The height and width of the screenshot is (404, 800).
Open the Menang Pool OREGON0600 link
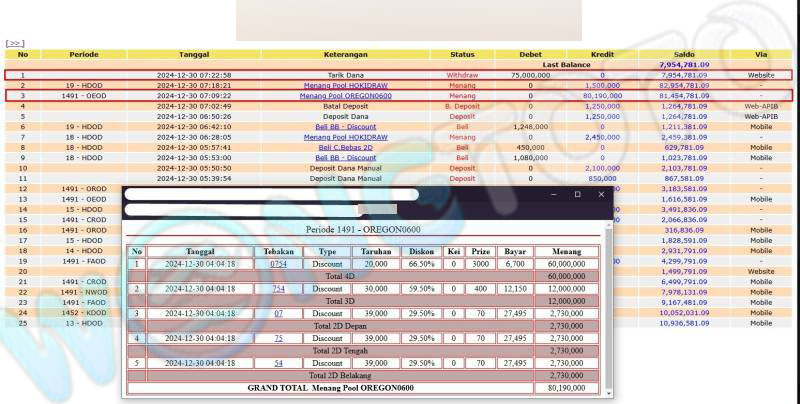click(346, 96)
